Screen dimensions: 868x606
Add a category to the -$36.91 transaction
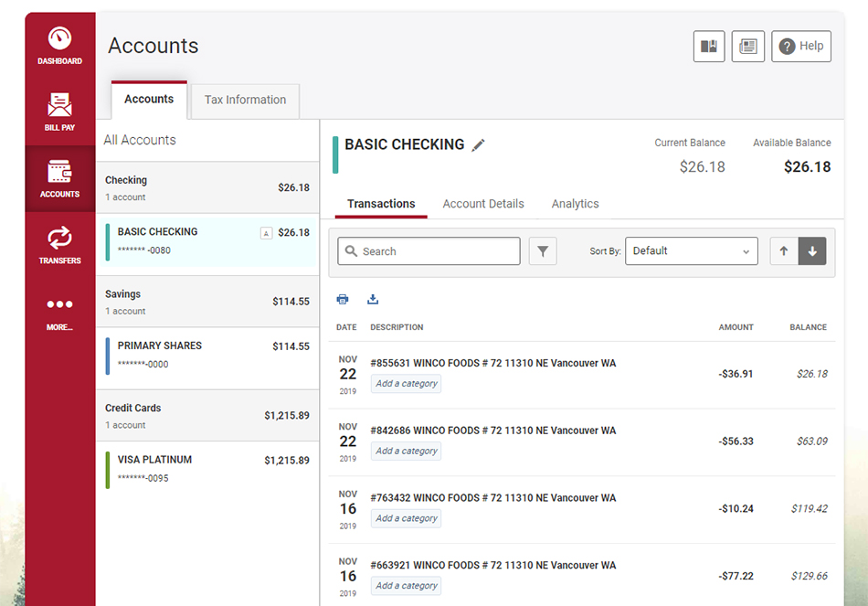407,383
